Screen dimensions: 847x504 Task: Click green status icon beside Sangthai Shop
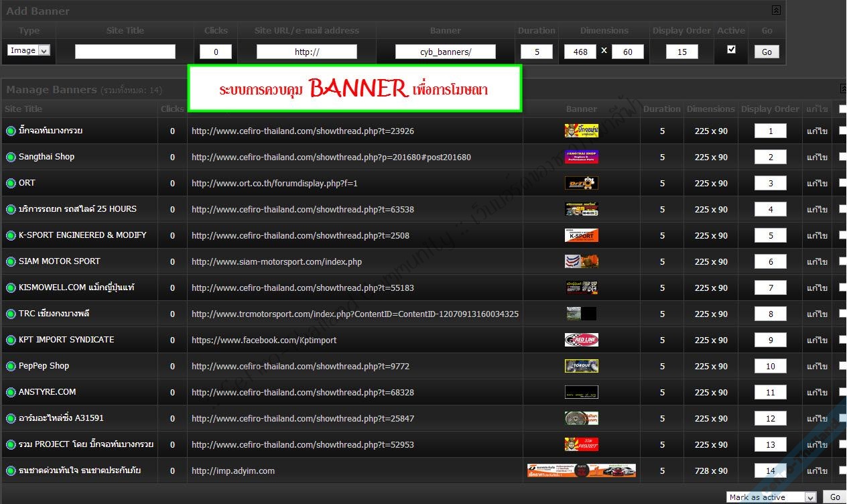tap(11, 157)
